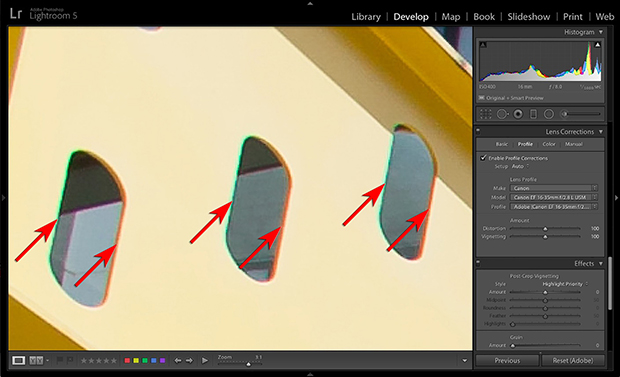
Task: Switch to Profile lens corrections tab
Action: 525,144
